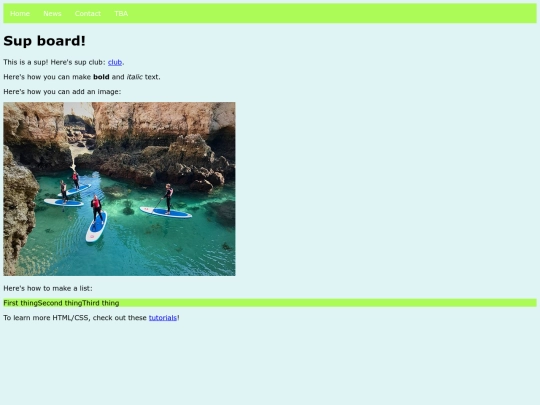Viewport: 540px width, 405px height.
Task: Click the rocky cliff at photo's left edge
Action: coord(19,210)
